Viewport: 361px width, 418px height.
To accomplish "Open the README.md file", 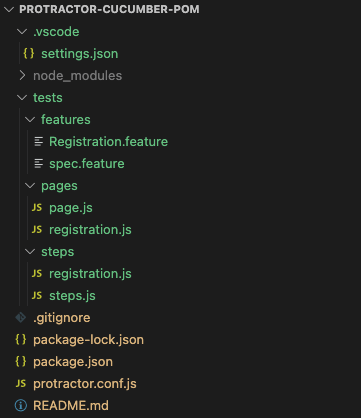I will [71, 406].
